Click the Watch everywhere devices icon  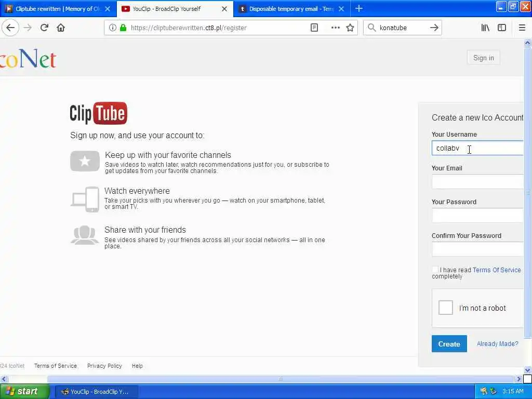point(85,199)
